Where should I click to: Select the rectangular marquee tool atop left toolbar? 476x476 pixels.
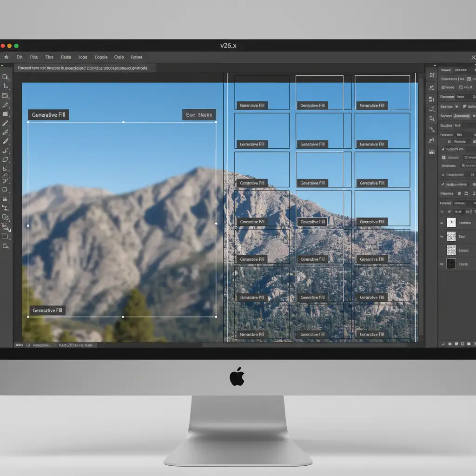click(5, 77)
